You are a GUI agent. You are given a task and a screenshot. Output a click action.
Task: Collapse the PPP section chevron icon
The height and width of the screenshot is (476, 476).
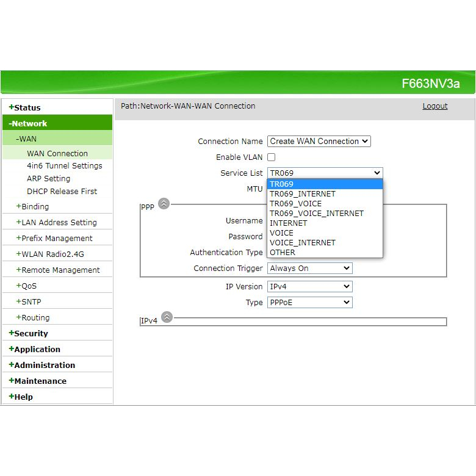pos(164,204)
